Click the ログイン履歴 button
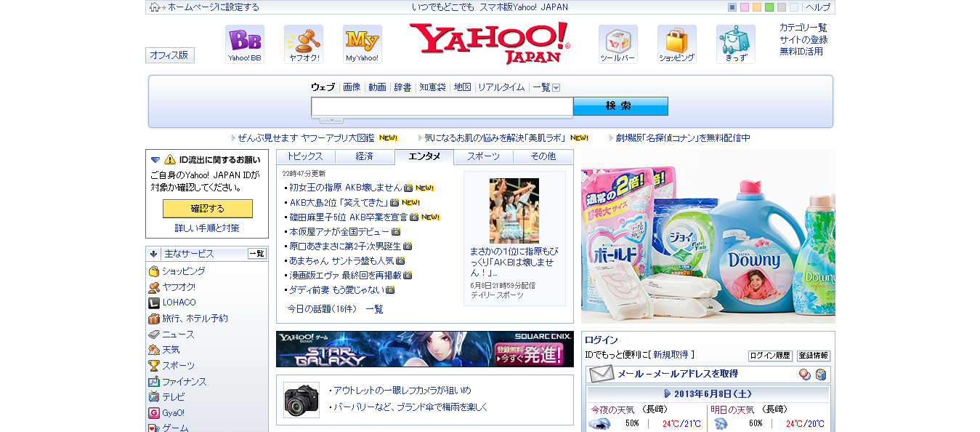This screenshot has height=432, width=980. coord(770,356)
